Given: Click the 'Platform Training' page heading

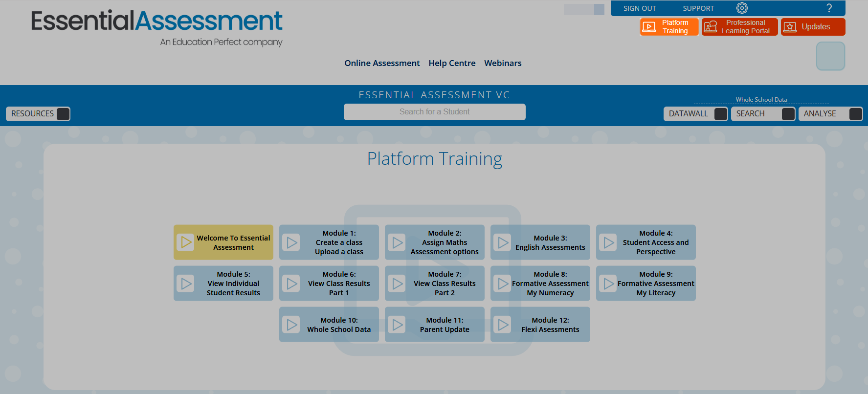Looking at the screenshot, I should [x=435, y=159].
